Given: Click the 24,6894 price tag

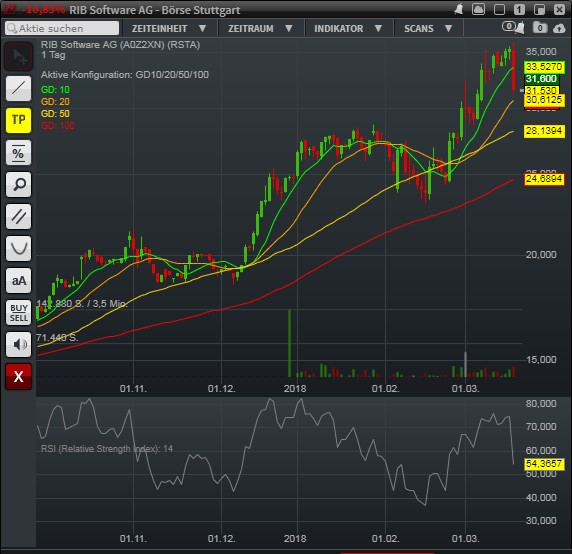Looking at the screenshot, I should pyautogui.click(x=544, y=179).
